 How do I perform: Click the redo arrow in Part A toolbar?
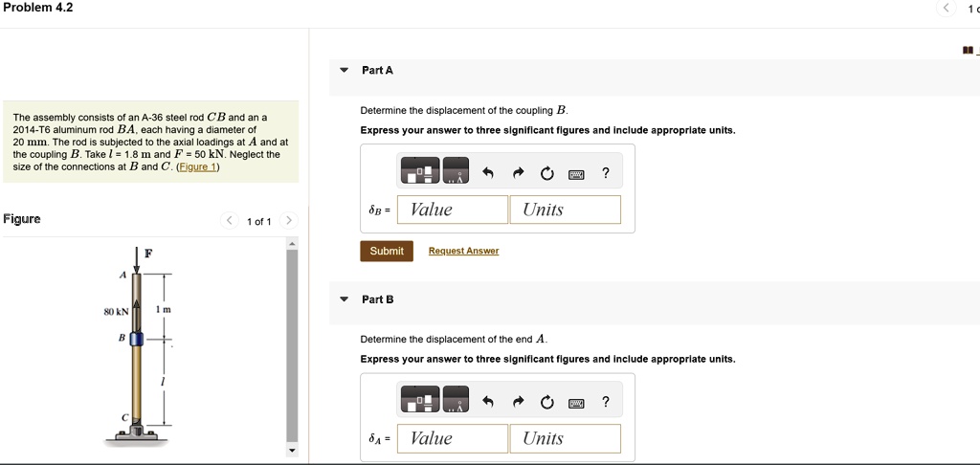click(518, 174)
